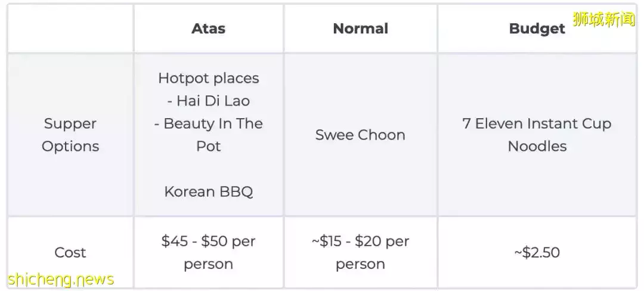Image resolution: width=644 pixels, height=291 pixels.
Task: Click the Atas column header
Action: 208,29
